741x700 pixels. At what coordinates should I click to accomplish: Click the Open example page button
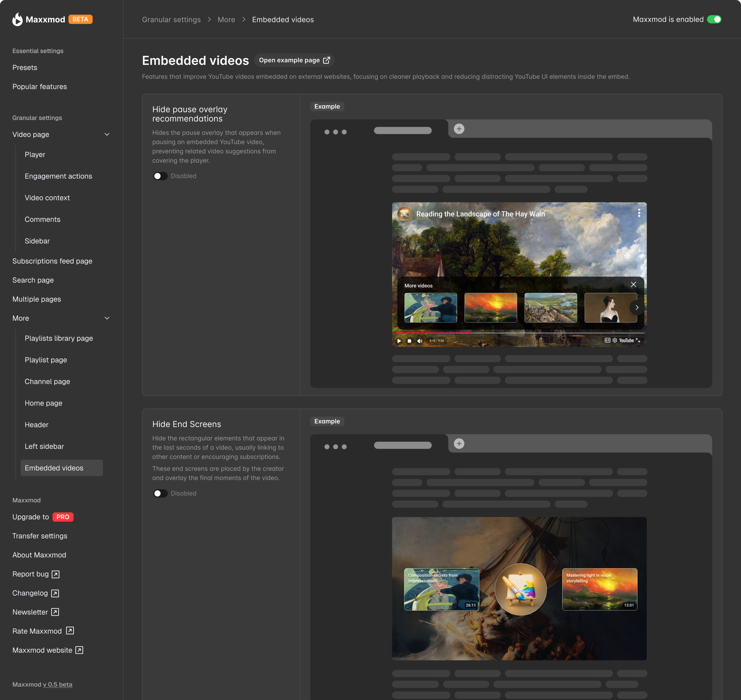294,60
